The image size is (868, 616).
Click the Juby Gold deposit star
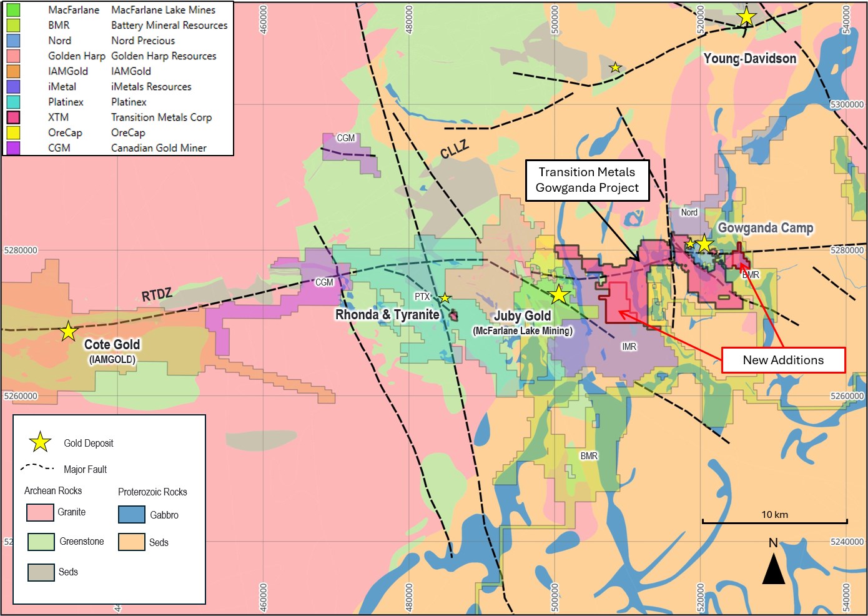pos(559,294)
